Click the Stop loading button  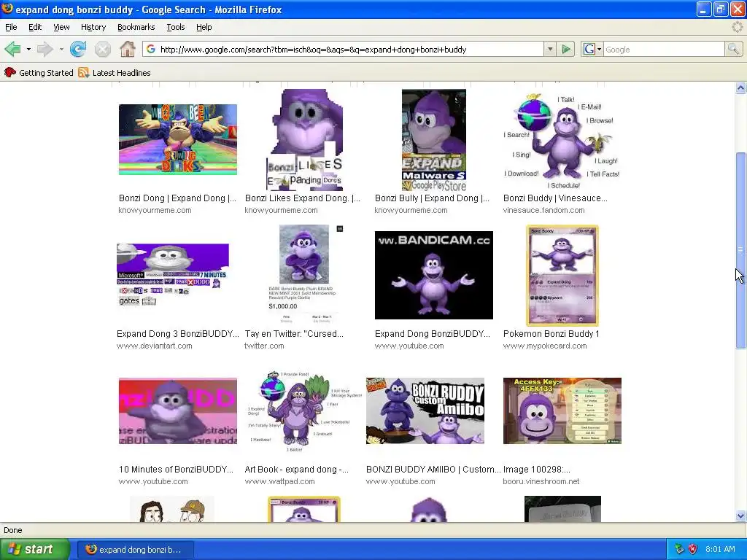(x=102, y=49)
